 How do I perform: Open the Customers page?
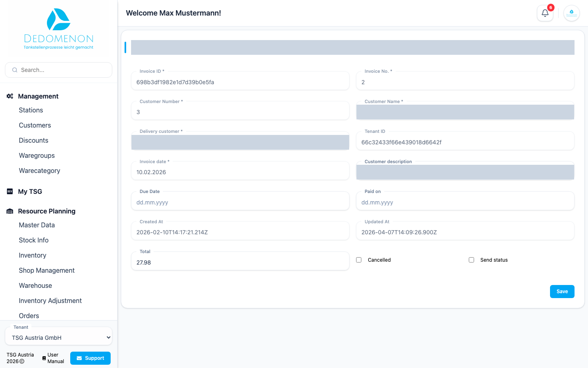35,125
